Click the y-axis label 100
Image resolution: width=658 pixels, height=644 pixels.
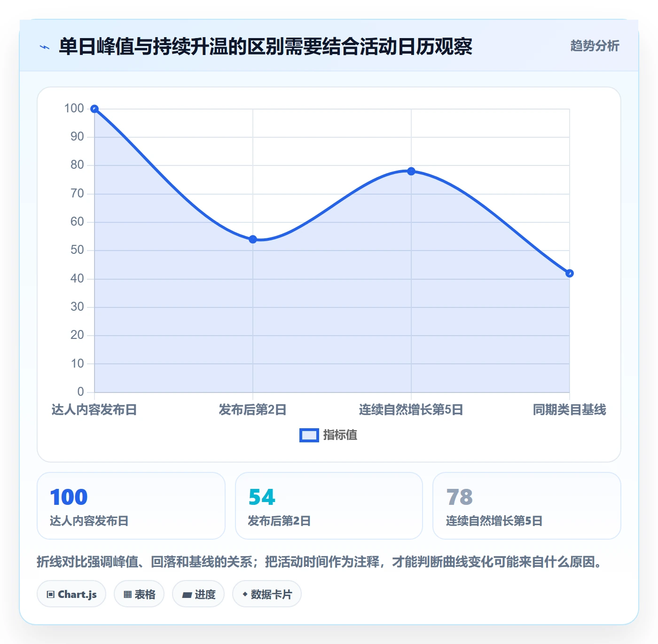(74, 109)
